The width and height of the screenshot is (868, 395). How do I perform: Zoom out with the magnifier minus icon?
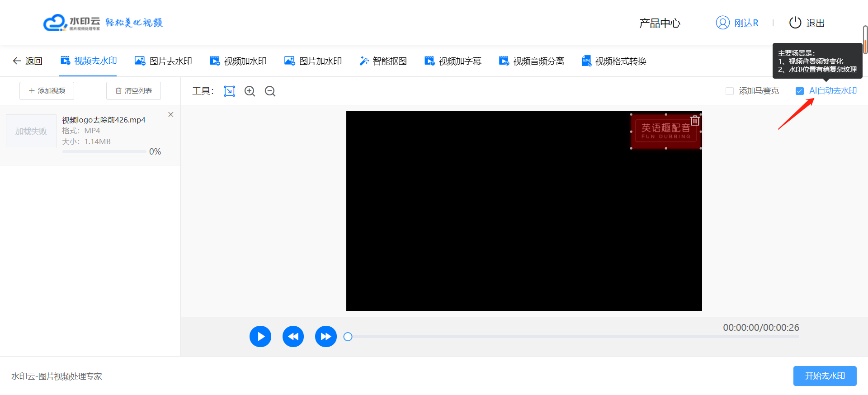(x=270, y=91)
